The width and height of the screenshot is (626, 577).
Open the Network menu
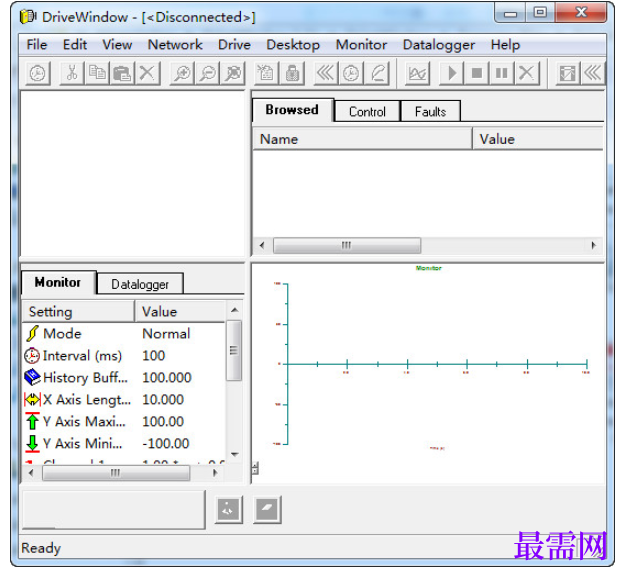175,45
